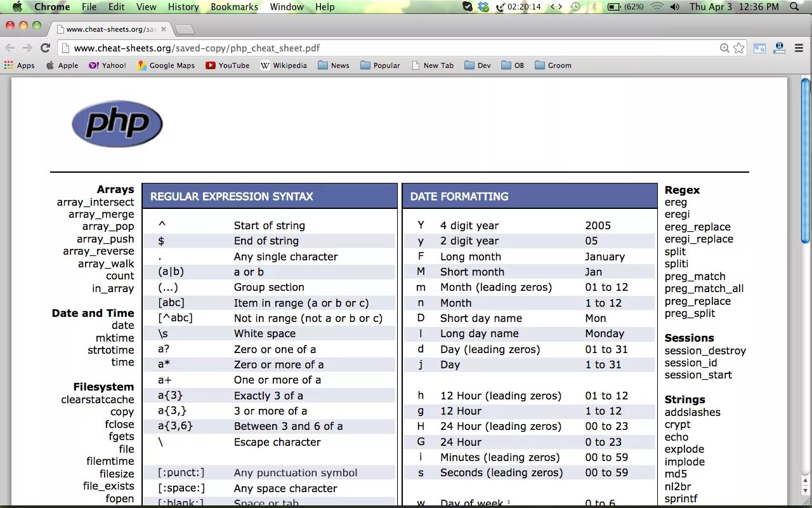Viewport: 812px width, 508px height.
Task: Open the Wikipedia bookmark
Action: [284, 65]
